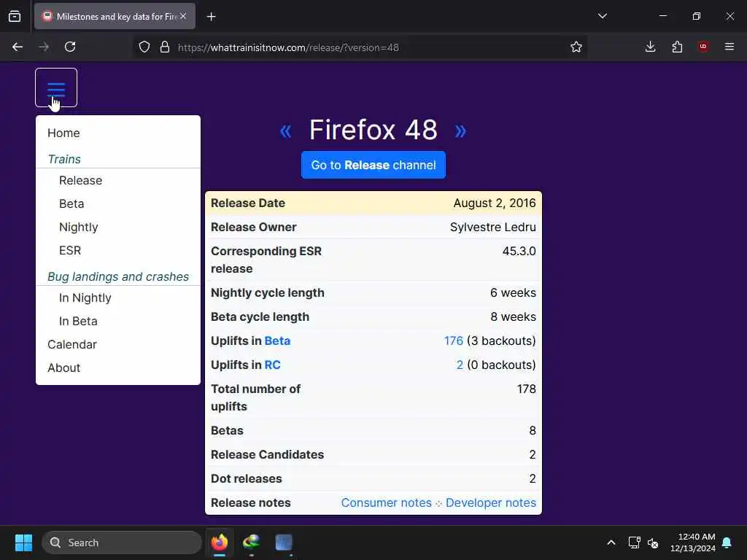
Task: Choose Release under Trains
Action: point(80,181)
